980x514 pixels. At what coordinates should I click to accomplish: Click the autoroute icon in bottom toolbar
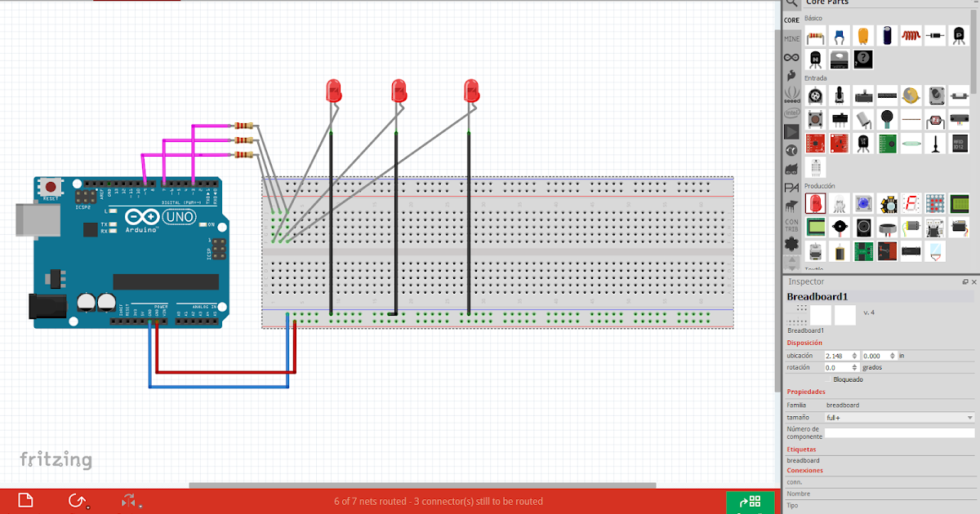pyautogui.click(x=129, y=500)
